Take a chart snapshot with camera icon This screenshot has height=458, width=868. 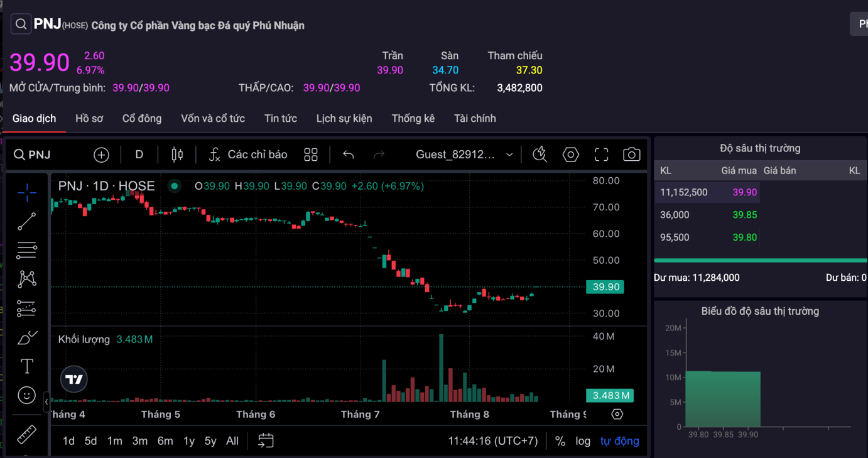click(631, 155)
